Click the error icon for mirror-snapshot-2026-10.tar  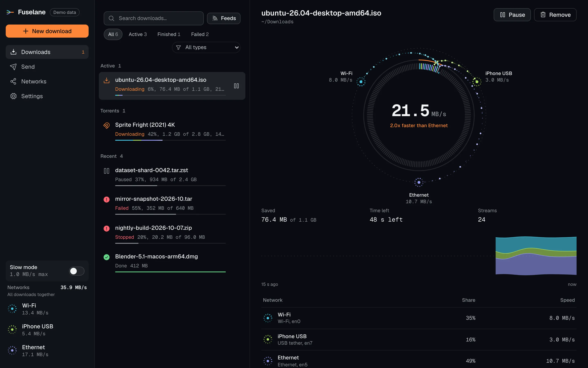(x=106, y=200)
